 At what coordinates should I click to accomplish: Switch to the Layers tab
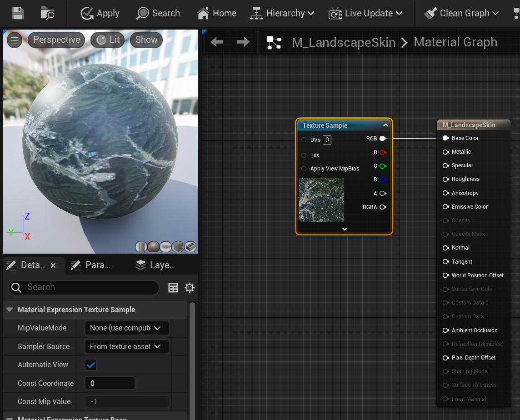[x=155, y=265]
